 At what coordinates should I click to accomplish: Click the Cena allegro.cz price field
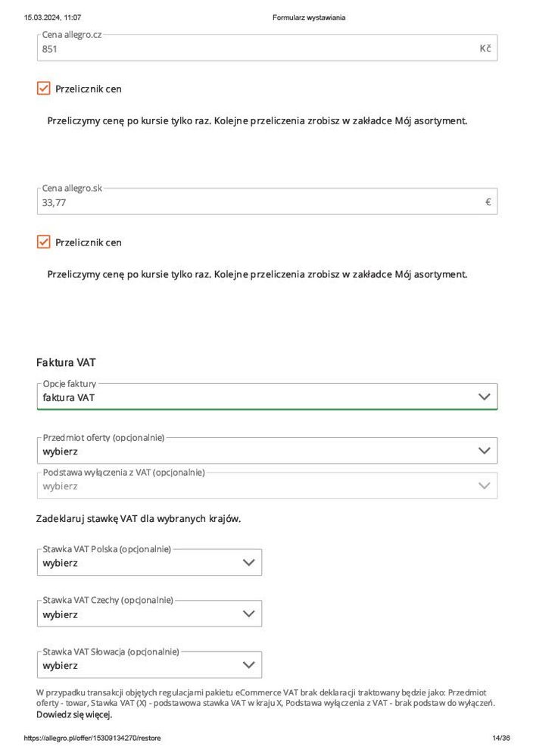[x=257, y=49]
